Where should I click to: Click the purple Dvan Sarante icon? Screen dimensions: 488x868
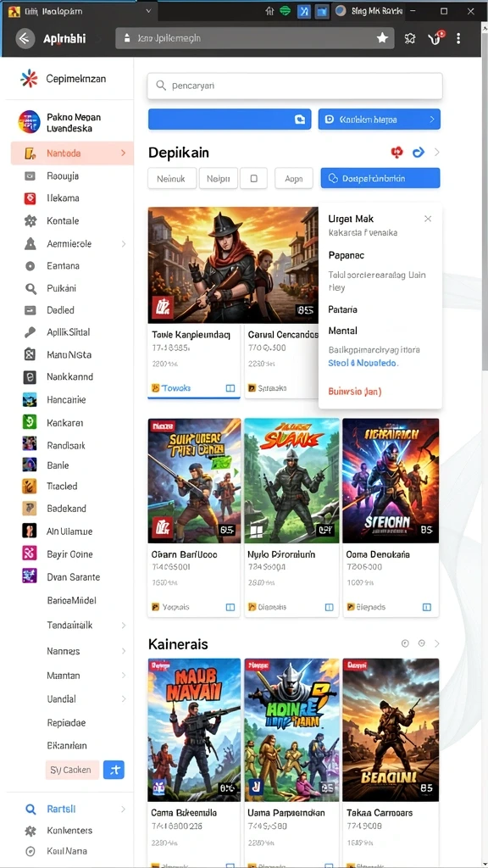coord(30,576)
